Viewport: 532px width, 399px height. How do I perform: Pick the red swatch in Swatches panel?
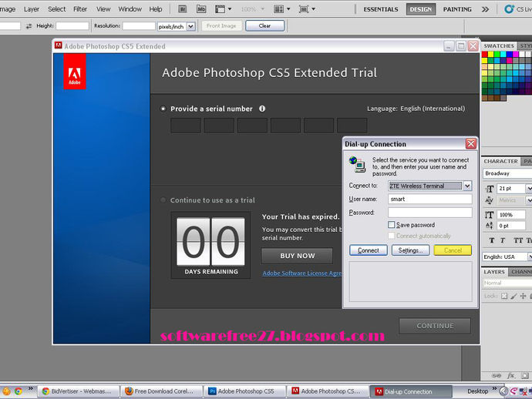tap(484, 54)
